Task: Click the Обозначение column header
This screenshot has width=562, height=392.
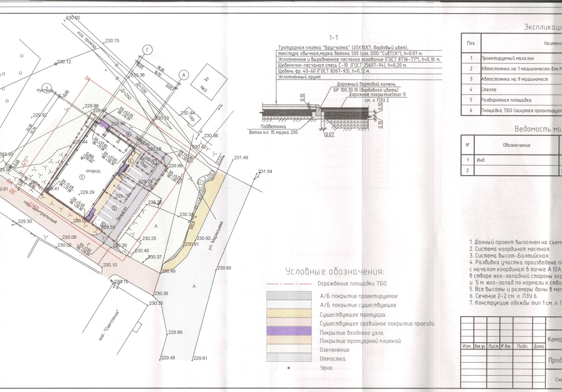Action: coord(517,145)
